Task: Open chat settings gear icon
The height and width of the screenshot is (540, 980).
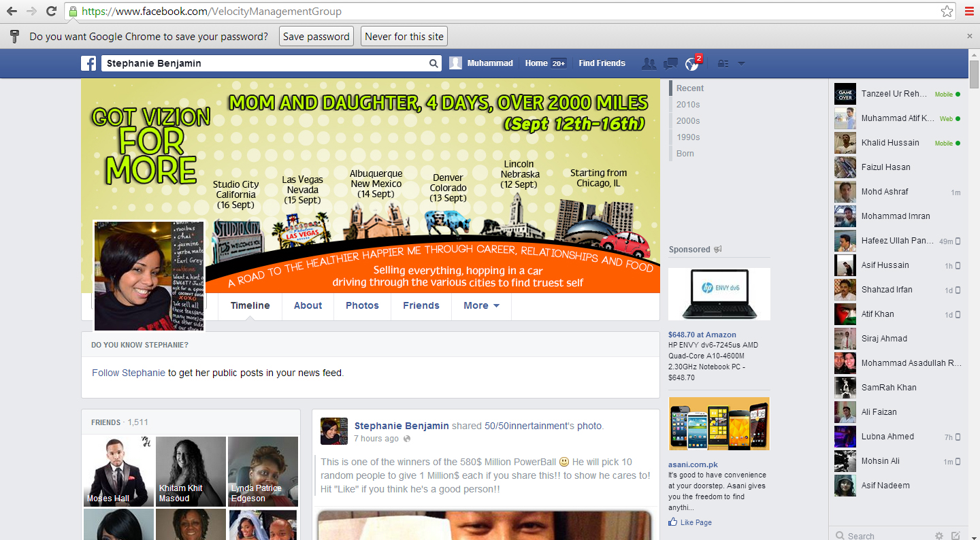Action: (x=939, y=536)
